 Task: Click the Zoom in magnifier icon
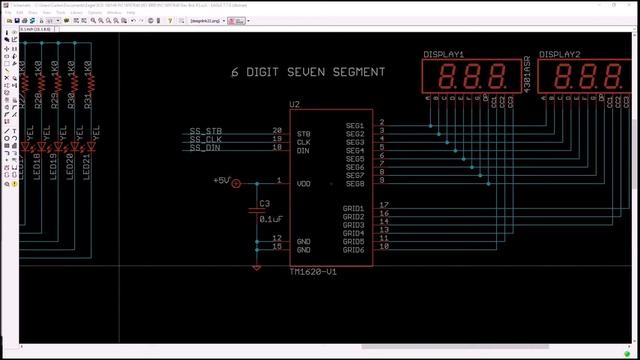pyautogui.click(x=100, y=21)
